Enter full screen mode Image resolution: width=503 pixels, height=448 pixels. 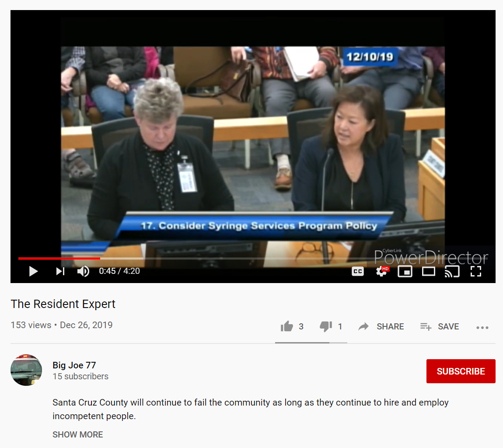tap(475, 271)
